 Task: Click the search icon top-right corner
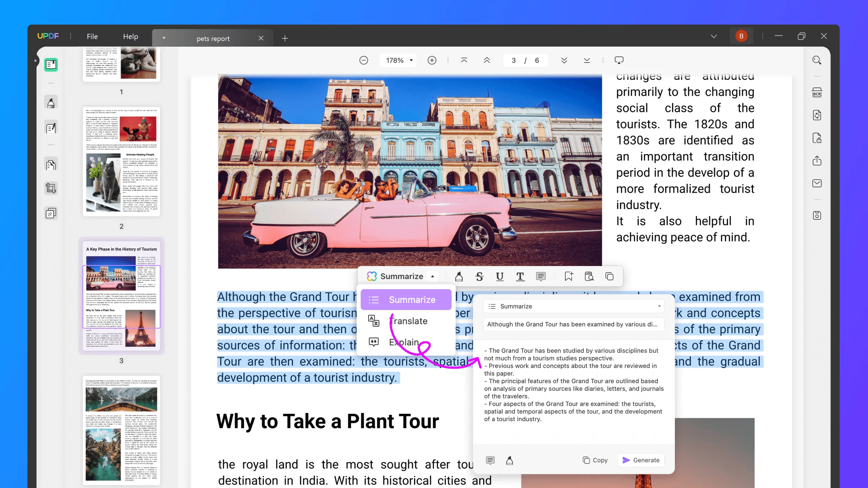click(x=817, y=60)
